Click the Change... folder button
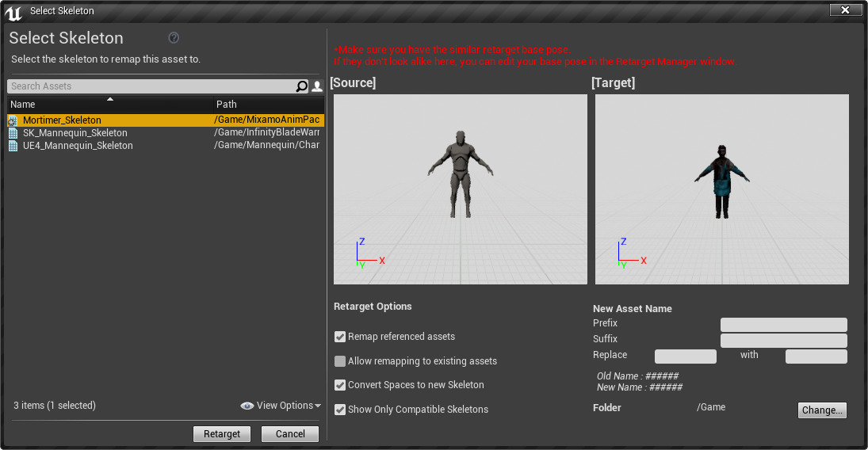The width and height of the screenshot is (868, 450). (822, 410)
